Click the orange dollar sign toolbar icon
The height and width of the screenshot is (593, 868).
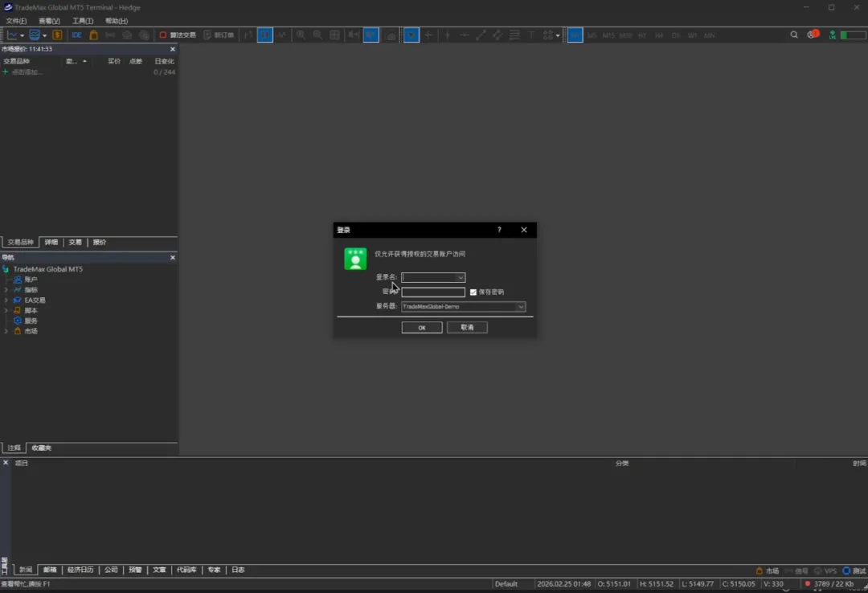coord(57,35)
